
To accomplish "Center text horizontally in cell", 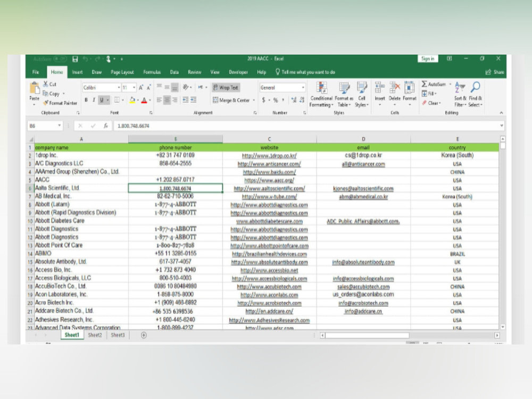I will 167,100.
